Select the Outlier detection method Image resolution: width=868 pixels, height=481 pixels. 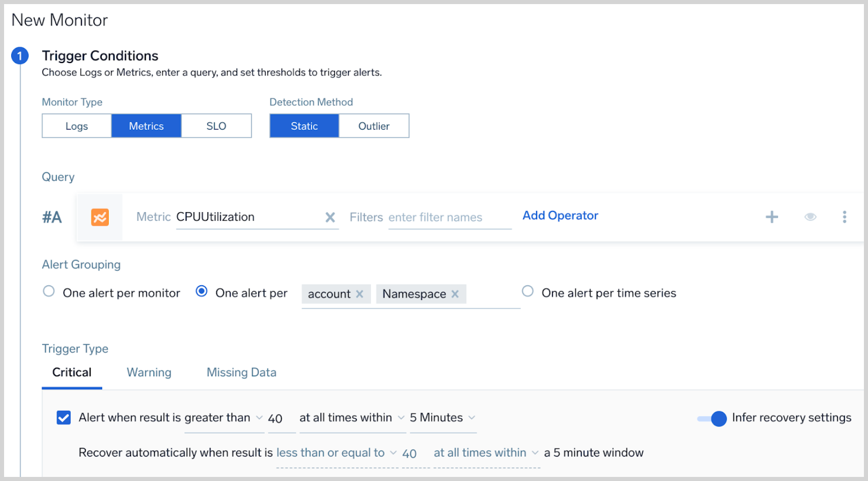click(x=374, y=126)
